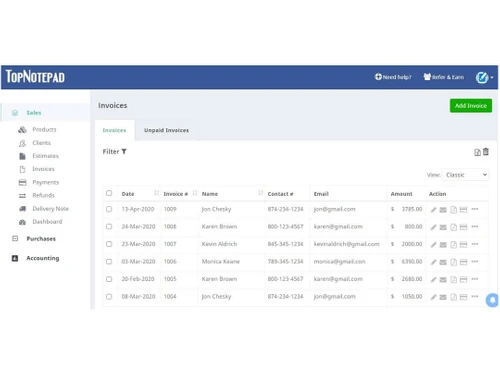Viewport: 500px width, 375px height.
Task: Edit invoice 1005 with pencil icon
Action: [433, 280]
